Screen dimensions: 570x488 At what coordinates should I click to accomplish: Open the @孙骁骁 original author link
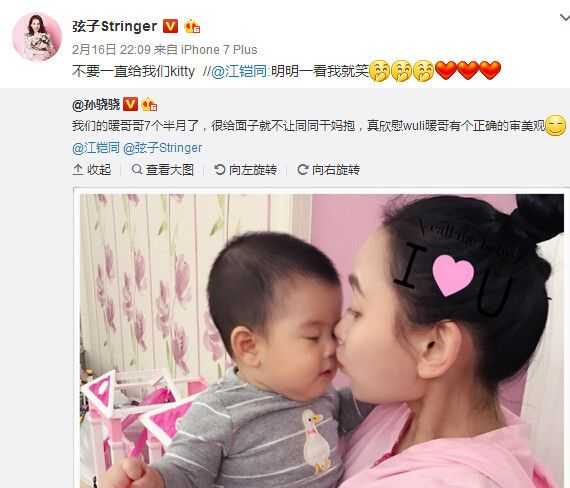point(96,105)
